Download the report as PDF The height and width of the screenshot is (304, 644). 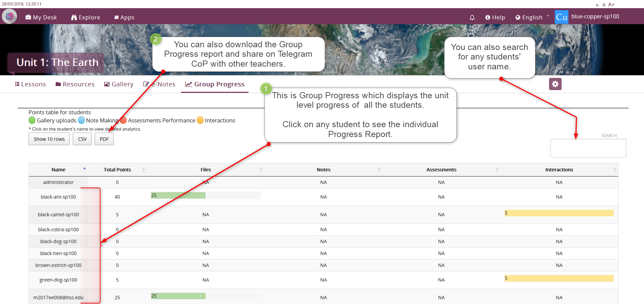[x=104, y=139]
